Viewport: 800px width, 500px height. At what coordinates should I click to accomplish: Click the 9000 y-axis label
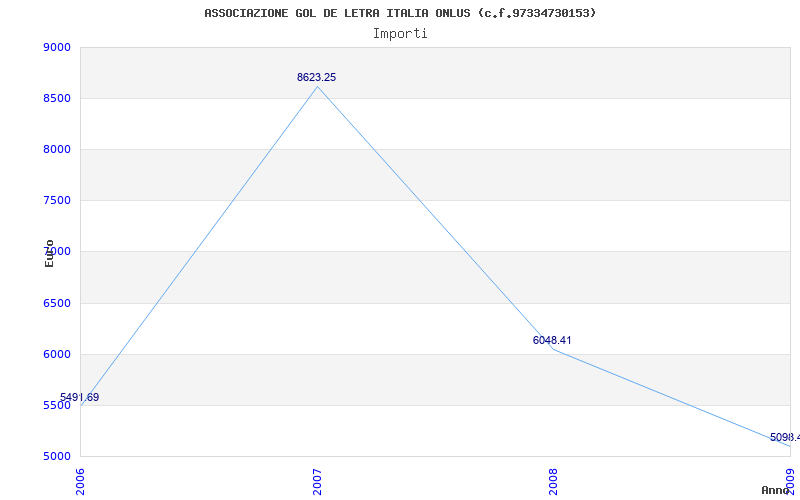57,47
